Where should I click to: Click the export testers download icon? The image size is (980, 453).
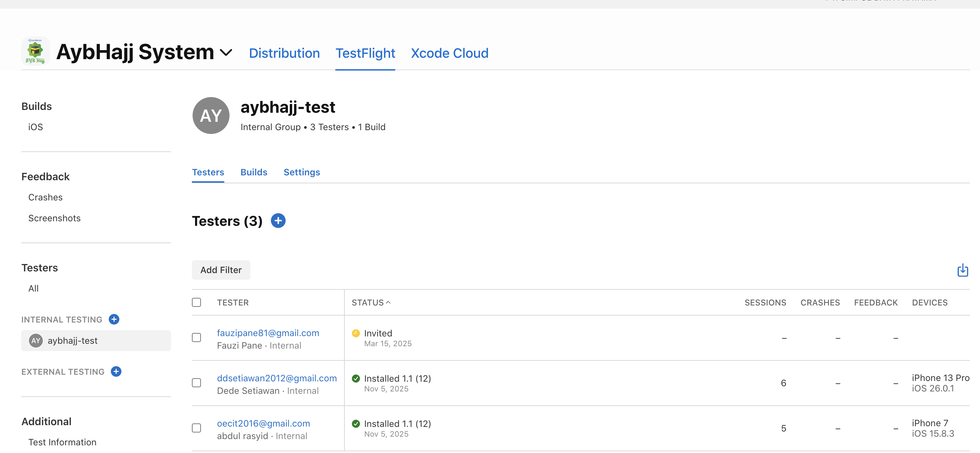tap(963, 270)
